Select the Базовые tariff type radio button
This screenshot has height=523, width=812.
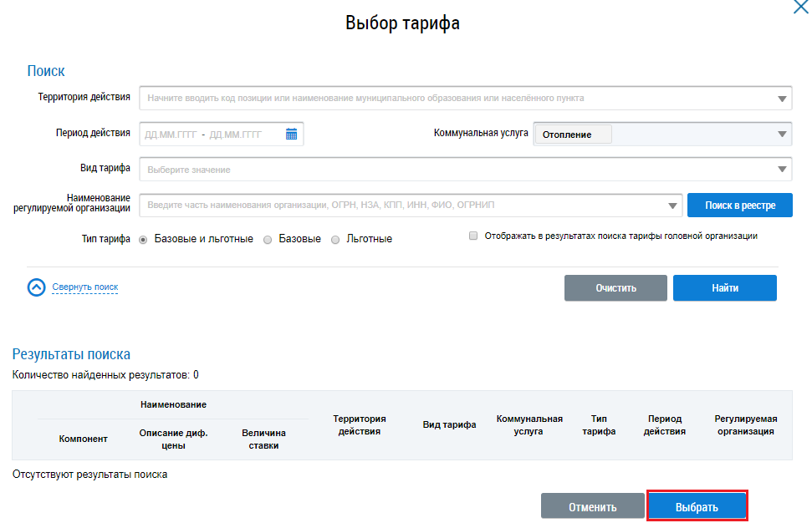tap(268, 239)
